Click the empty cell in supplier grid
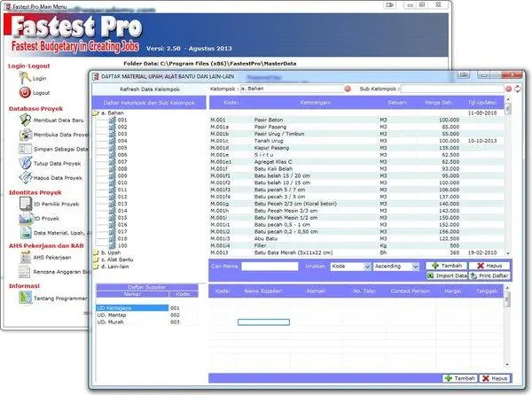 click(263, 321)
